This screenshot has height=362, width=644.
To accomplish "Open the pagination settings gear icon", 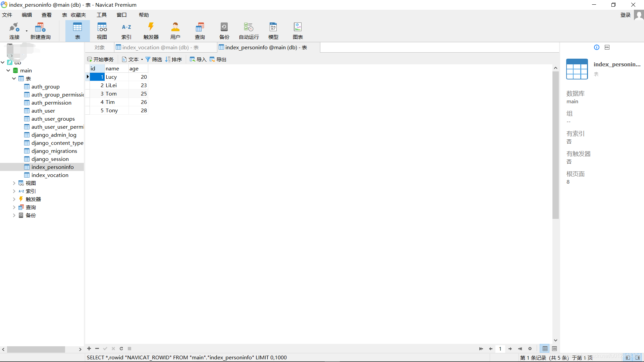I will pyautogui.click(x=530, y=349).
